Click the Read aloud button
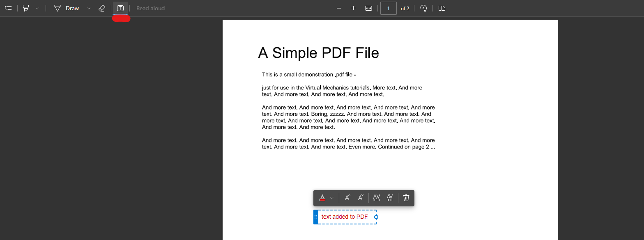This screenshot has width=644, height=240. pos(150,8)
